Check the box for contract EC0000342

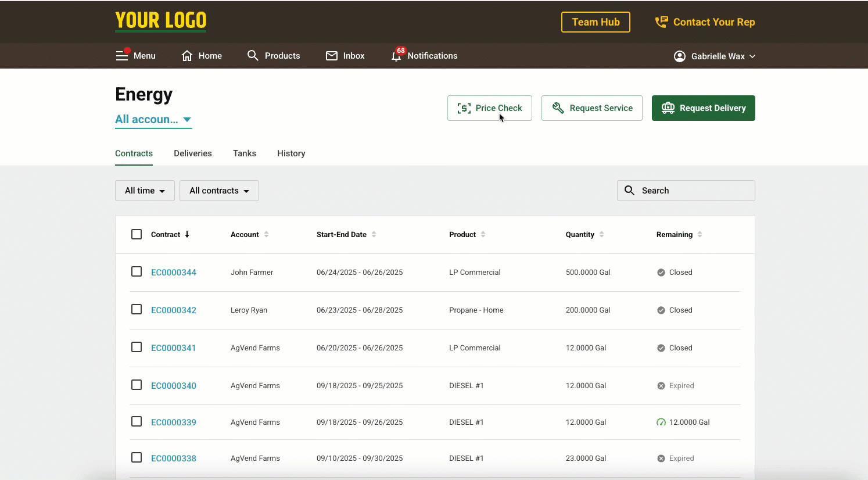click(x=137, y=309)
